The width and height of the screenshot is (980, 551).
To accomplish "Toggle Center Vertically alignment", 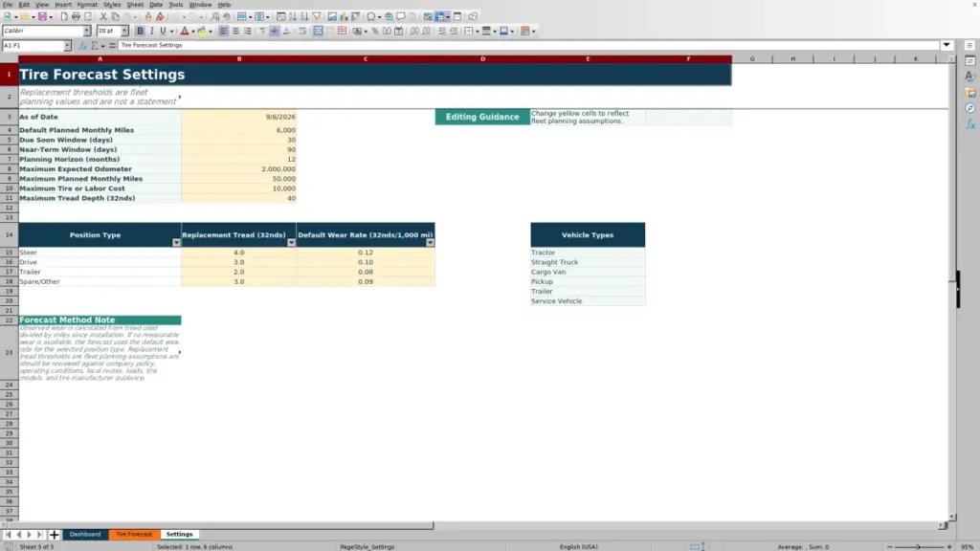I will (x=275, y=31).
